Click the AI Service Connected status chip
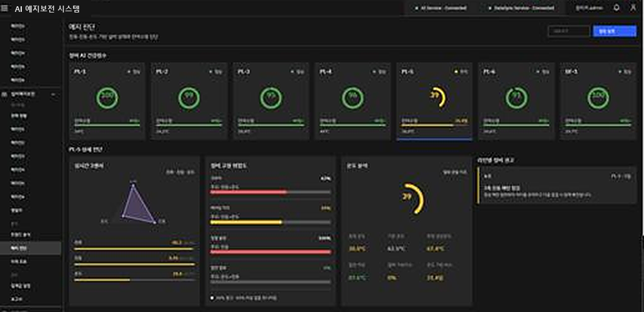 point(441,7)
